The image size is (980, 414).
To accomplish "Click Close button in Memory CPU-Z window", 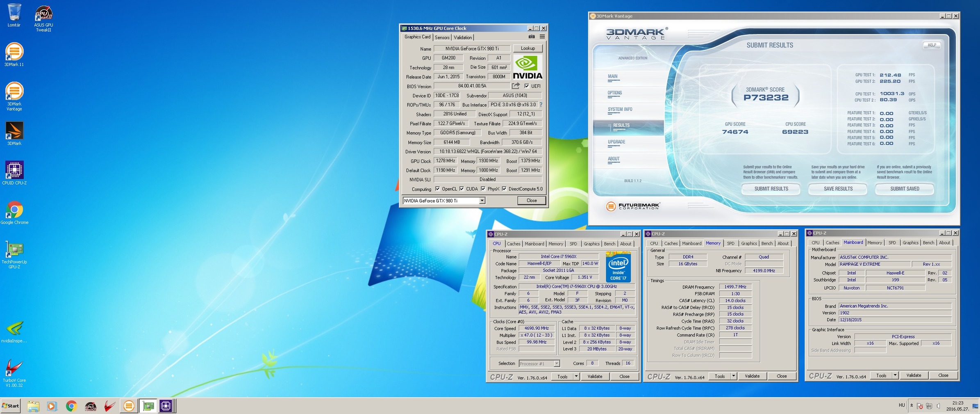I will 782,376.
